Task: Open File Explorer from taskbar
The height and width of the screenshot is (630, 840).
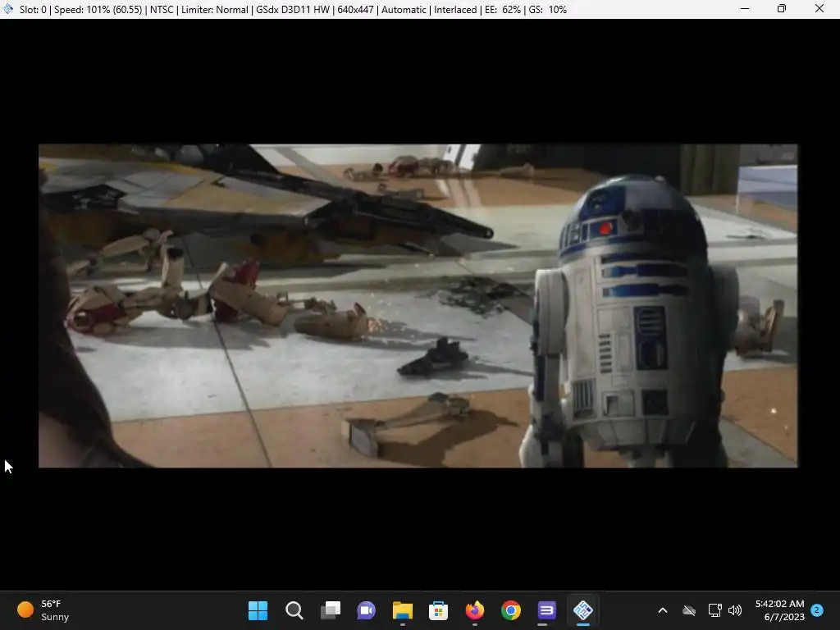Action: pyautogui.click(x=402, y=610)
